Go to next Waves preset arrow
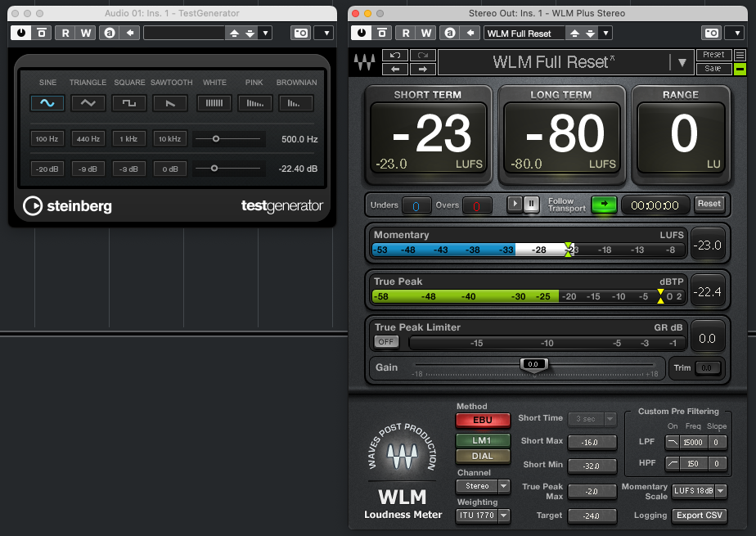The width and height of the screenshot is (756, 536). click(423, 69)
